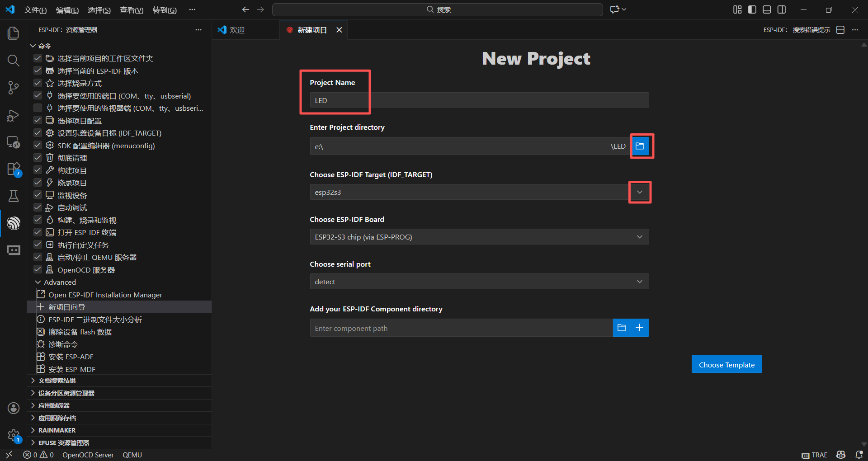Open Remote Explorer view in activity bar
The height and width of the screenshot is (461, 868).
(x=14, y=142)
